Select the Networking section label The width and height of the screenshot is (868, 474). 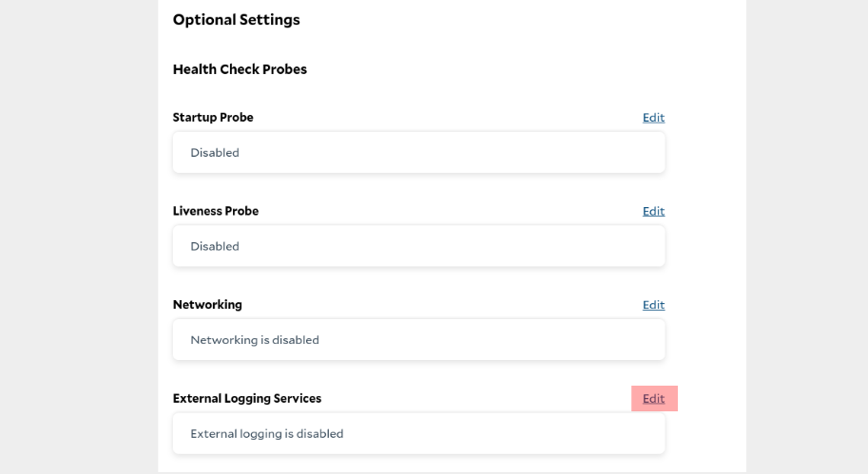pyautogui.click(x=207, y=305)
